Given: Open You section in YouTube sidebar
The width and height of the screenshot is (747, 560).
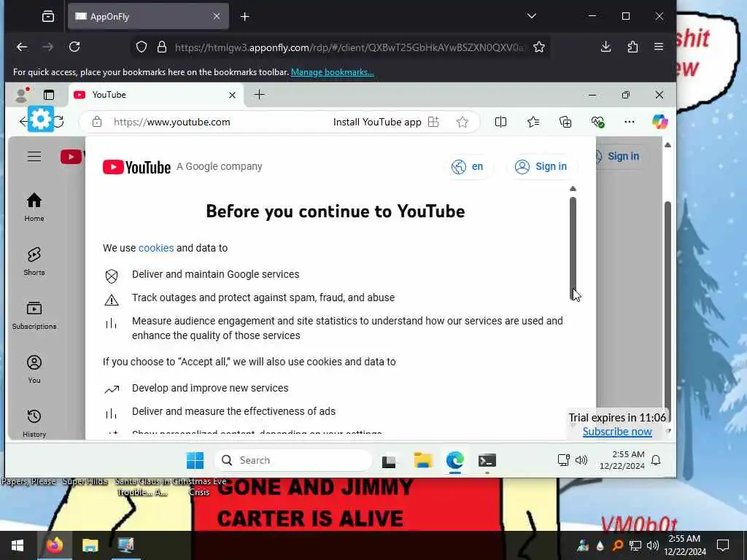Looking at the screenshot, I should [x=34, y=369].
